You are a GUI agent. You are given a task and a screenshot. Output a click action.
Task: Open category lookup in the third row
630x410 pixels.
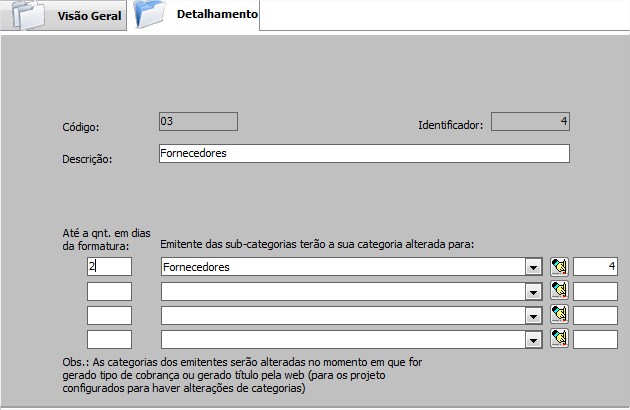click(x=559, y=315)
